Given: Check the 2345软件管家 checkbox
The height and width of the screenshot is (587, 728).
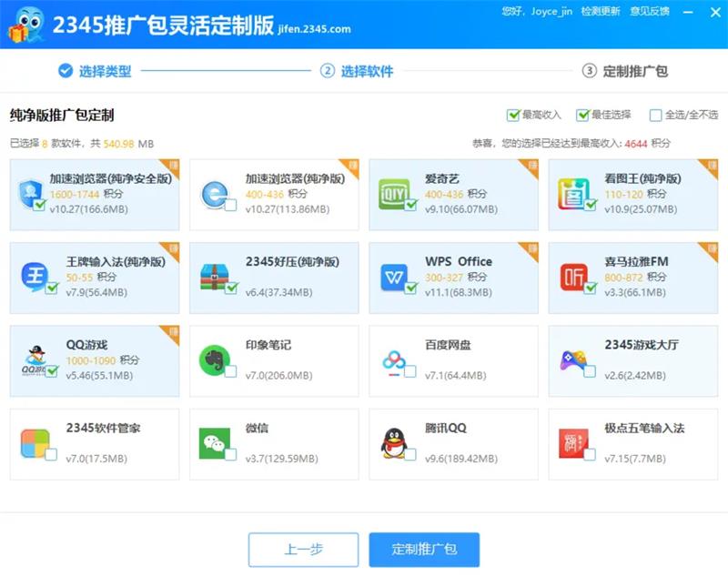Looking at the screenshot, I should coord(51,454).
